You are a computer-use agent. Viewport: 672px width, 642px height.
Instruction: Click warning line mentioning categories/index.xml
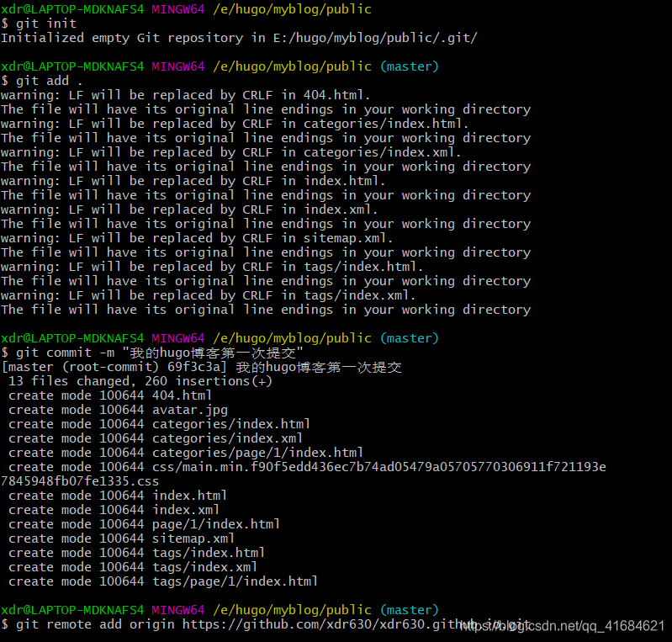[x=231, y=152]
